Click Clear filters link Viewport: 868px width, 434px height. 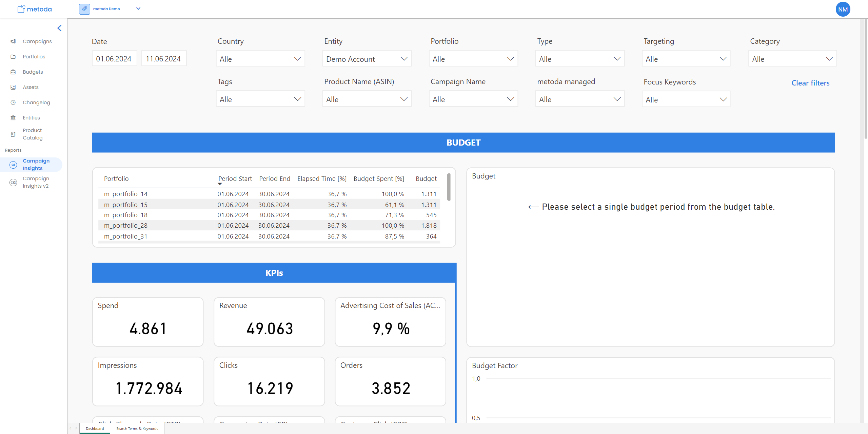[810, 83]
